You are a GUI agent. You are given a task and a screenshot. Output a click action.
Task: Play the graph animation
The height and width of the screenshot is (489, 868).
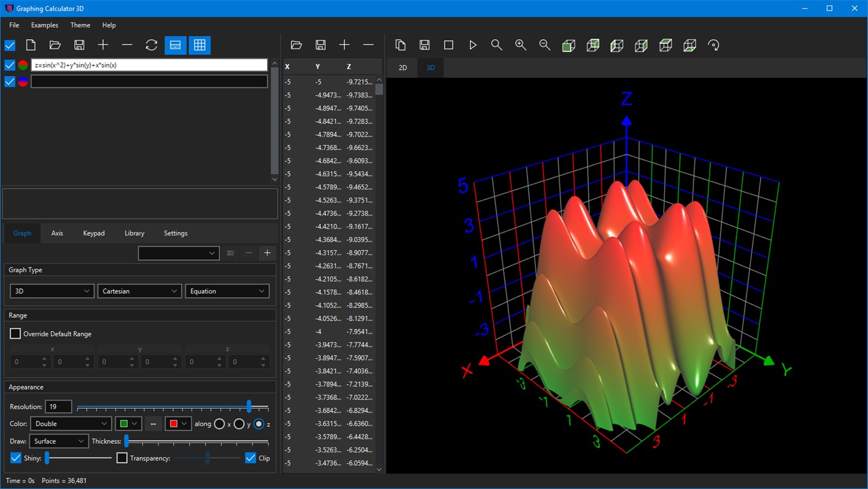(473, 45)
